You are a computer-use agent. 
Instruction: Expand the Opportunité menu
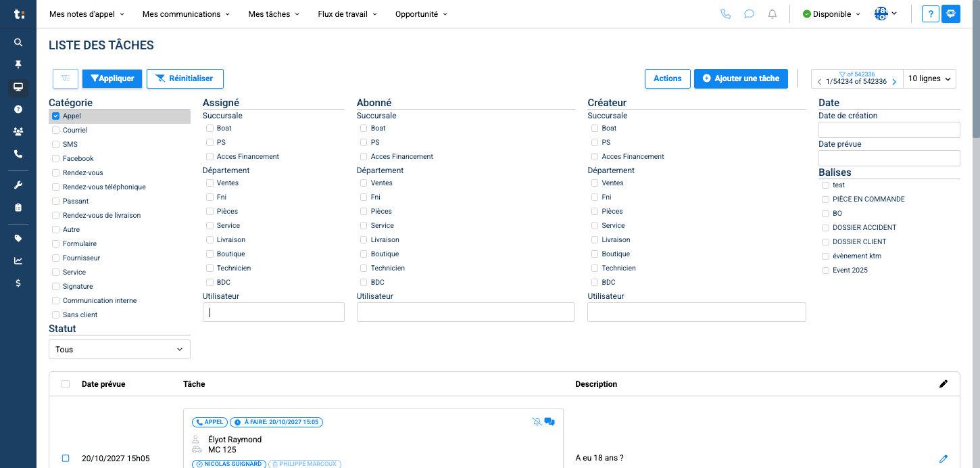click(x=421, y=14)
